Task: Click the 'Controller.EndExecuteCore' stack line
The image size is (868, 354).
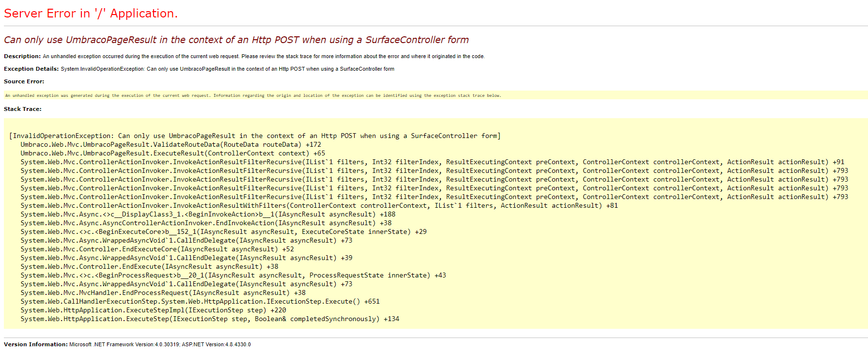Action: 157,249
